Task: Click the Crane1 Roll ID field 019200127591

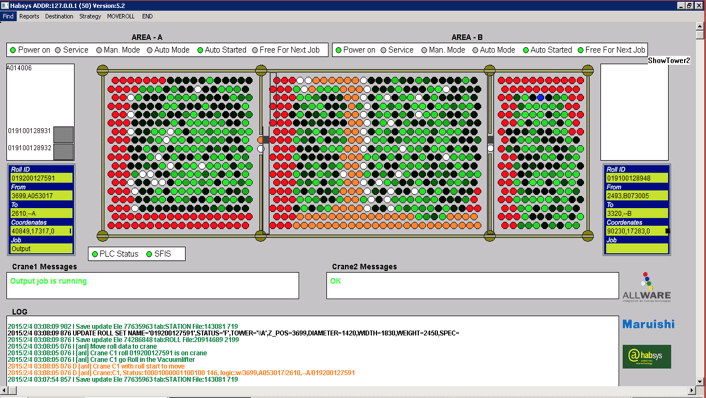Action: click(x=41, y=178)
